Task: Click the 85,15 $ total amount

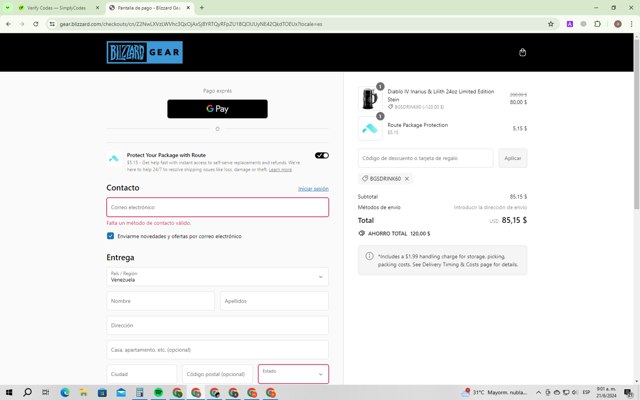Action: (514, 220)
